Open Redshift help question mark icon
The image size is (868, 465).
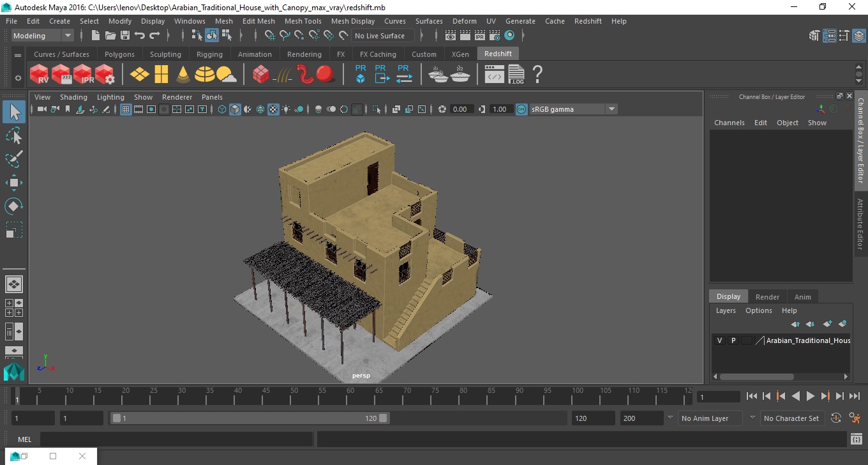click(x=537, y=74)
